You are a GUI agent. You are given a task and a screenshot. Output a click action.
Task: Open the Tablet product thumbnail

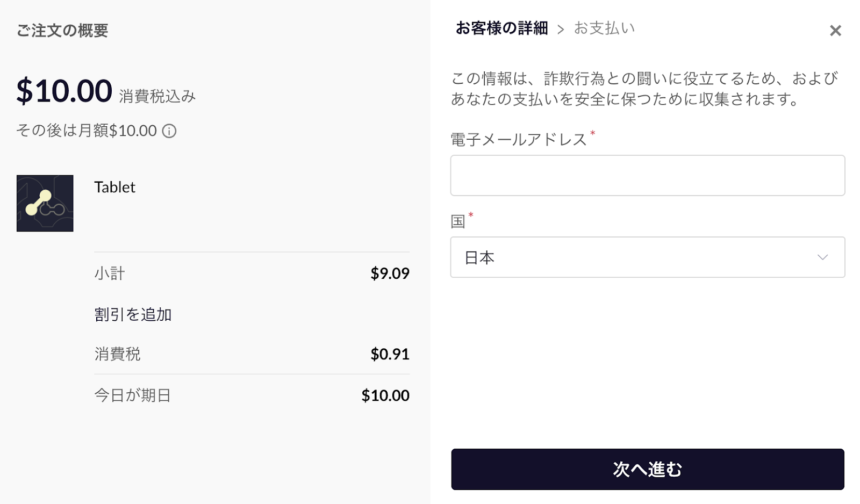(x=45, y=203)
